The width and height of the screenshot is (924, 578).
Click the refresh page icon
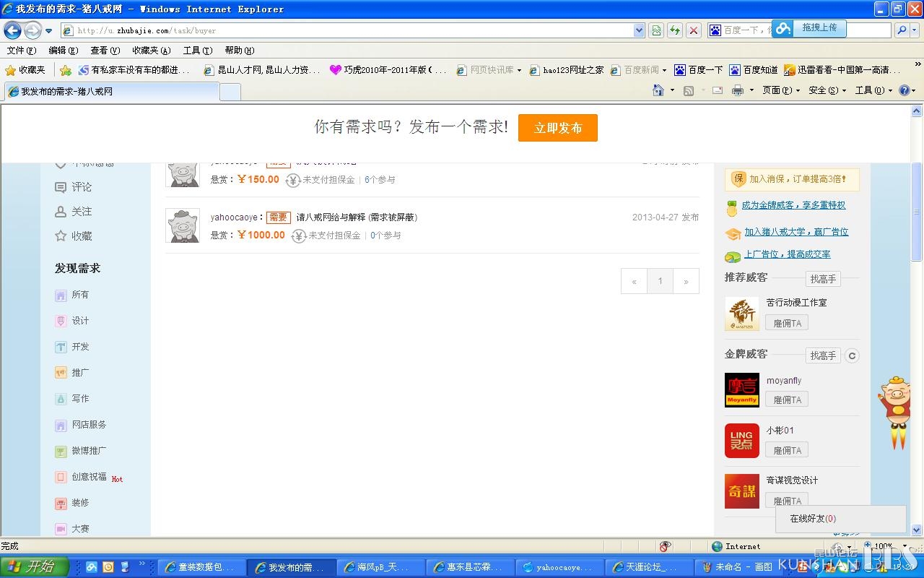tap(674, 30)
